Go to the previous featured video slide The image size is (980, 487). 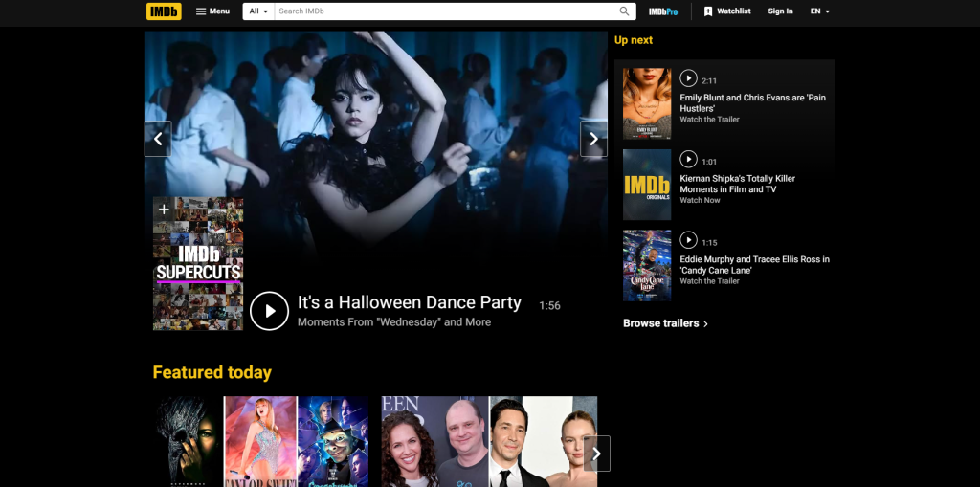(158, 139)
